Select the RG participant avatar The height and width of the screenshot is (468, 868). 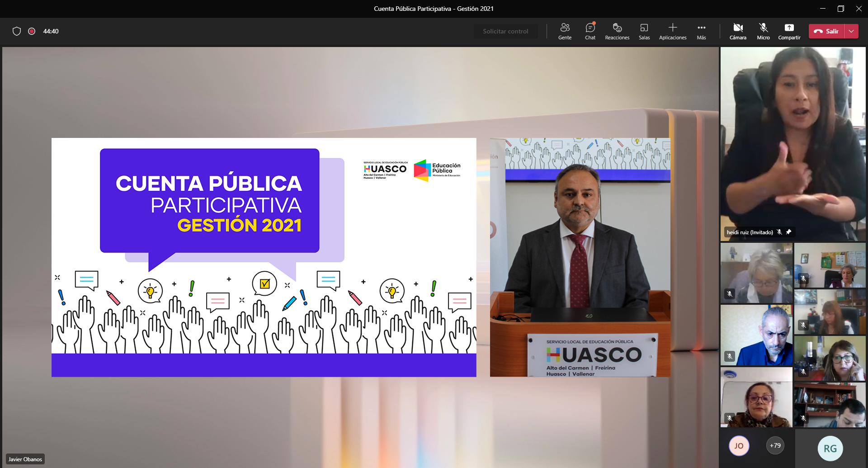pyautogui.click(x=830, y=448)
